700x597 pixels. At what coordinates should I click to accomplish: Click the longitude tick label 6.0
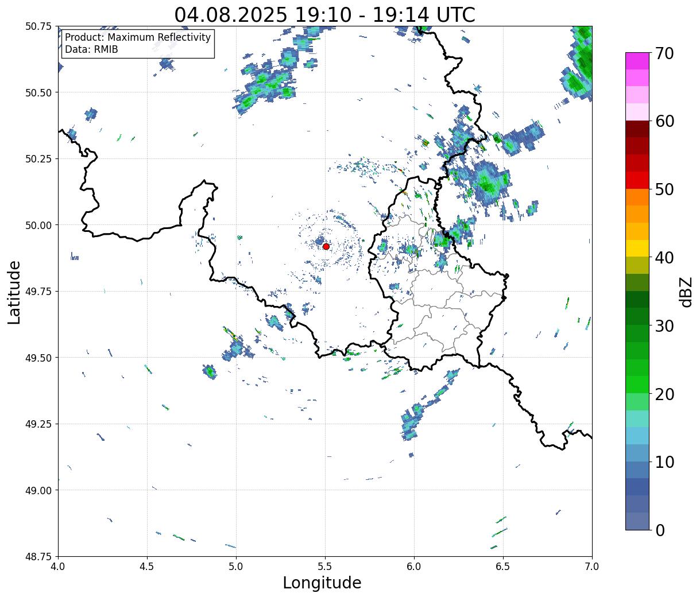point(414,566)
